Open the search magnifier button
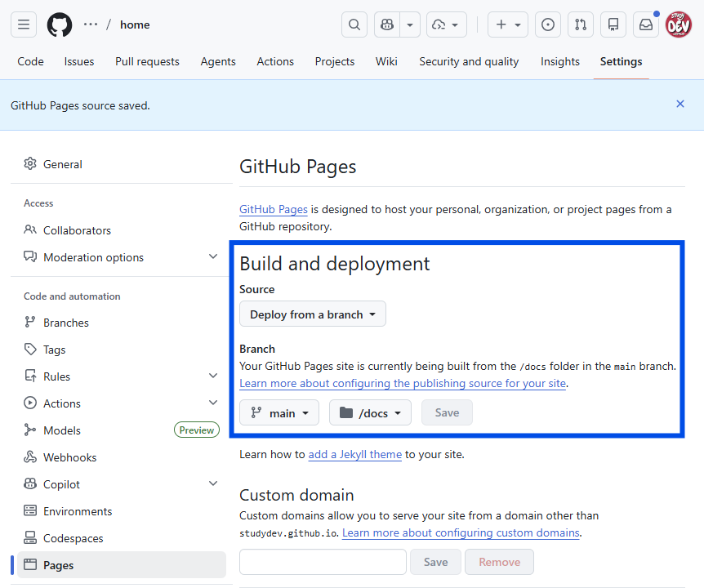 (354, 24)
